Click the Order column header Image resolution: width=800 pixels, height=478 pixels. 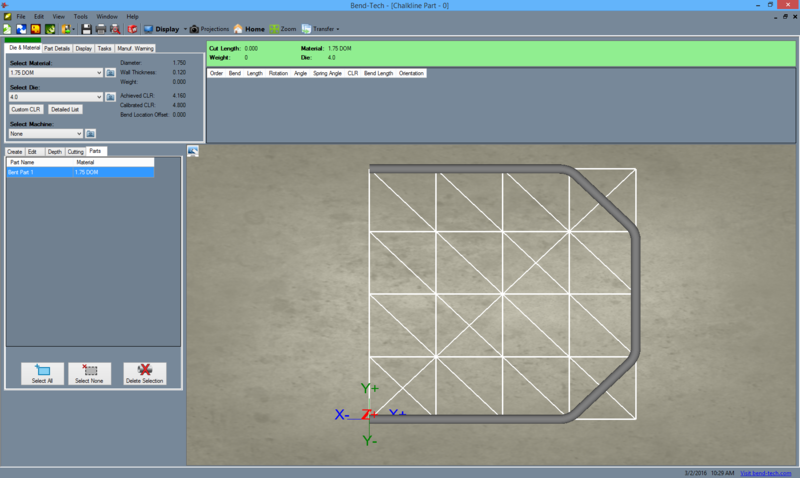coord(216,73)
